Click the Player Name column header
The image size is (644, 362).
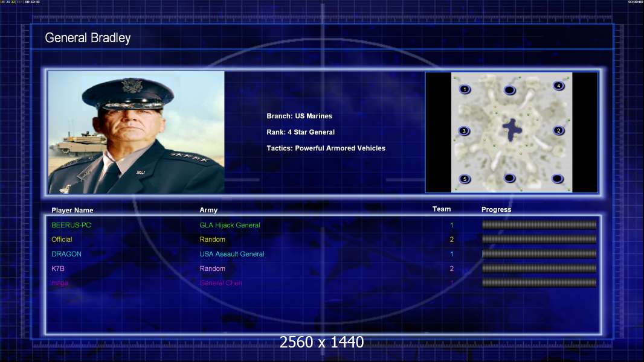(x=72, y=211)
